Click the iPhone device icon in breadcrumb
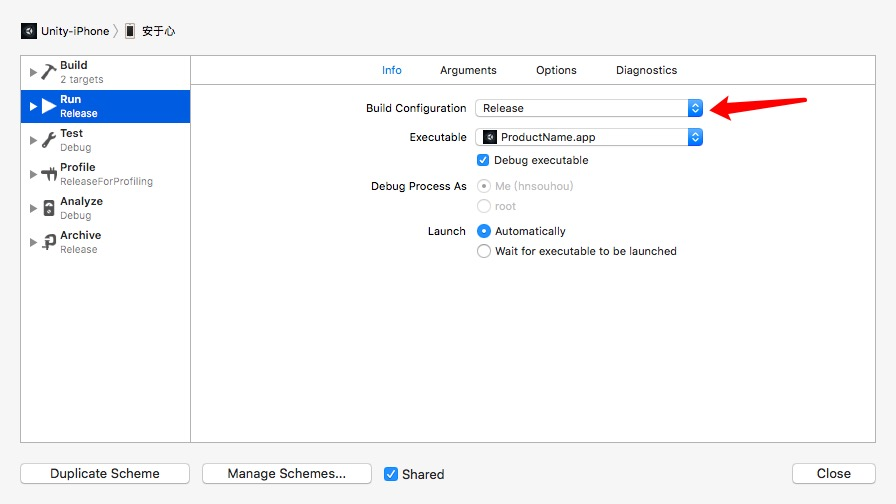The image size is (896, 504). click(130, 31)
